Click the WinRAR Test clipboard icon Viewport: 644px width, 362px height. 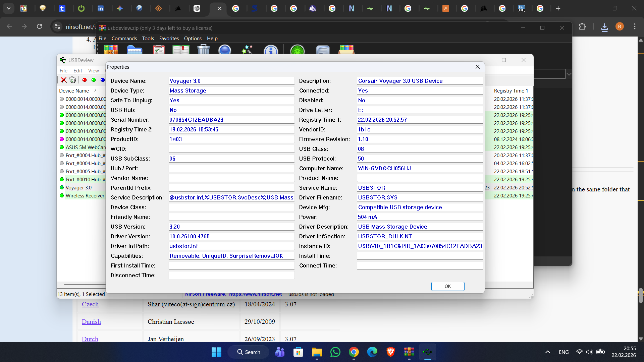[x=159, y=50]
